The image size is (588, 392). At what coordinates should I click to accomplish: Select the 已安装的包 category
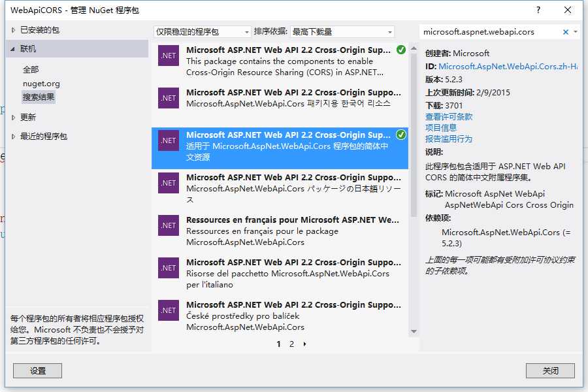pos(40,30)
